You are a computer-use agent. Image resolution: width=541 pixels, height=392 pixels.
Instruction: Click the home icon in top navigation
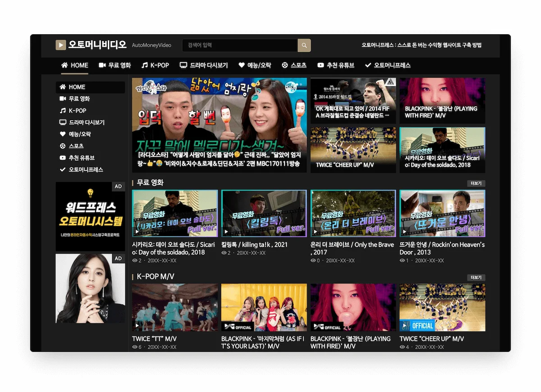(64, 65)
